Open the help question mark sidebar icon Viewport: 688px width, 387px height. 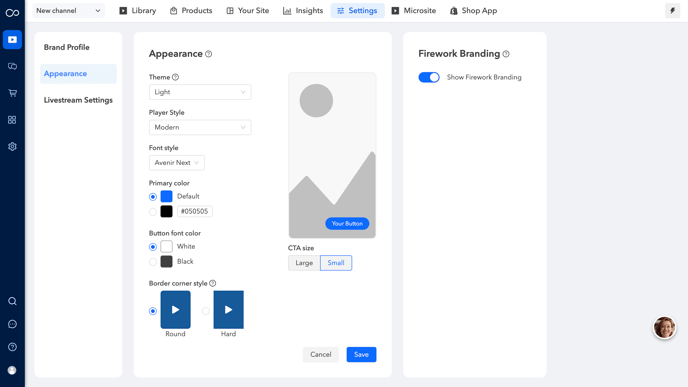[x=12, y=347]
